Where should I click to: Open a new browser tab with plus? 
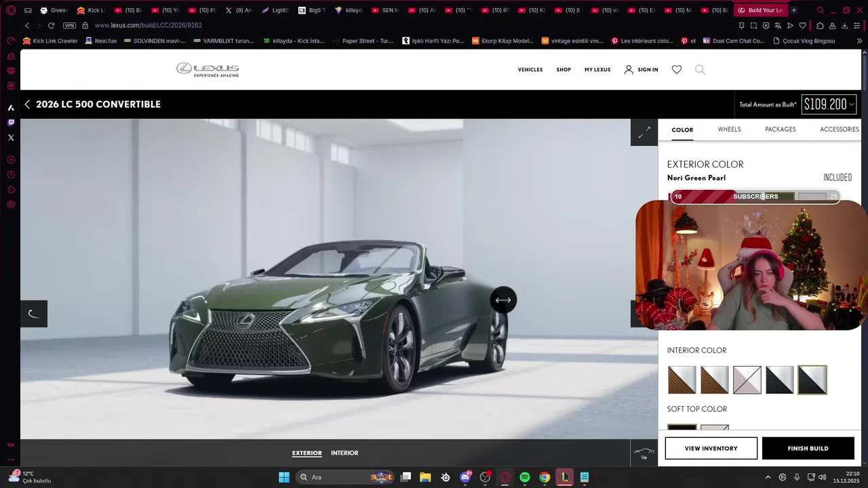[x=794, y=10]
